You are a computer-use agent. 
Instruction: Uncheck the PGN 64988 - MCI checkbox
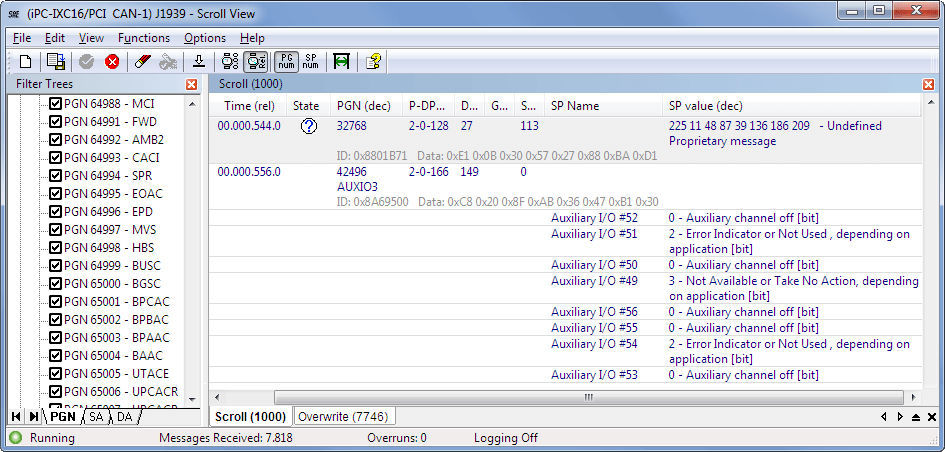56,104
